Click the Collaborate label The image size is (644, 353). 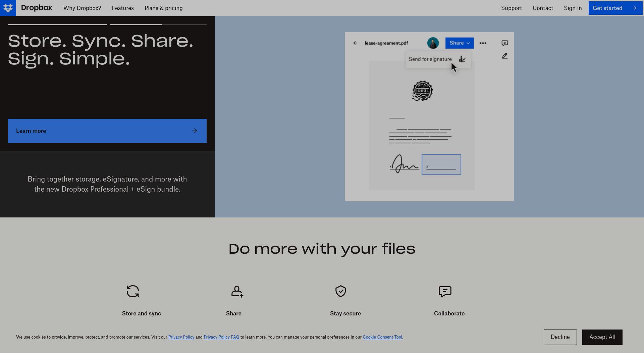[x=449, y=313]
